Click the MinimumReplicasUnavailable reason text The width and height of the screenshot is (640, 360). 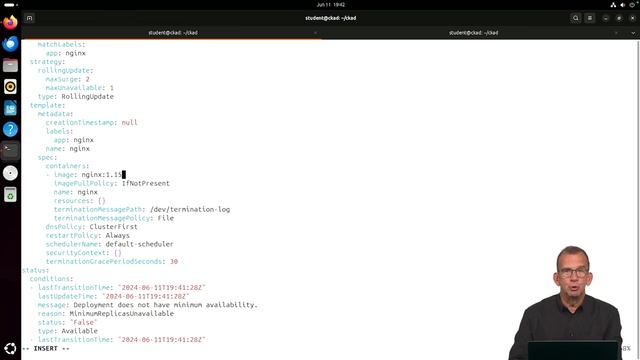[x=121, y=314]
